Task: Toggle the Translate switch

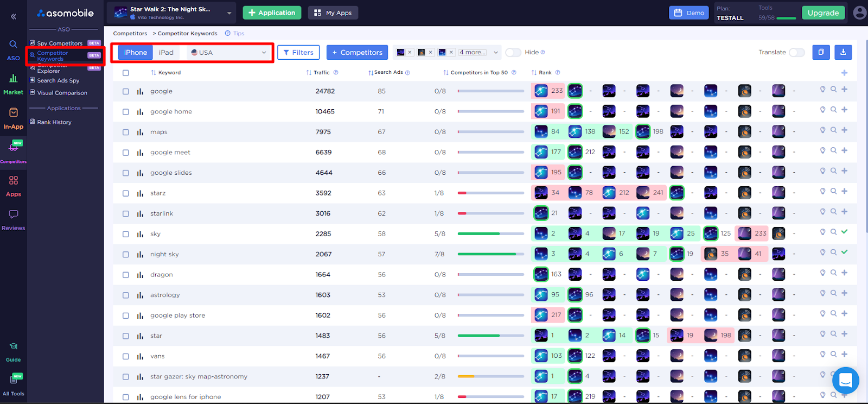Action: [x=796, y=53]
